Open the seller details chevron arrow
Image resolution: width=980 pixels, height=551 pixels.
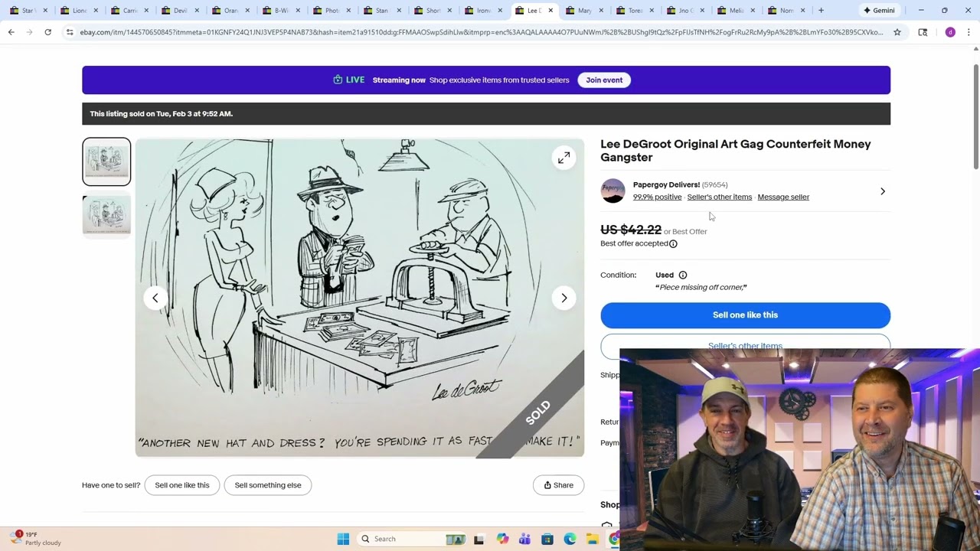(882, 191)
